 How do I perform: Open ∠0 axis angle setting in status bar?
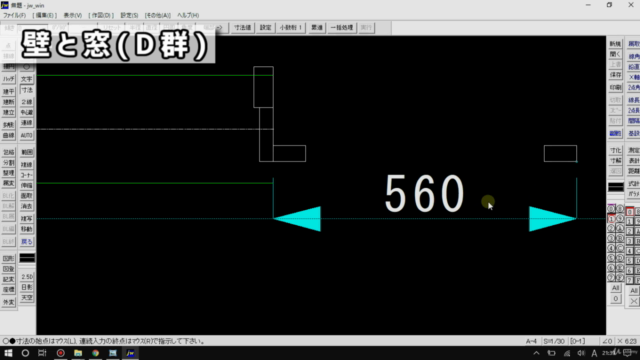tap(607, 341)
